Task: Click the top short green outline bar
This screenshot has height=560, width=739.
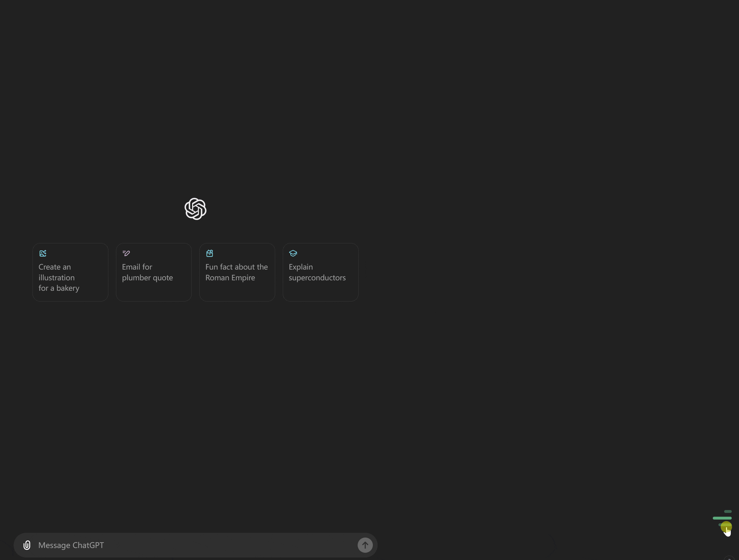Action: click(x=728, y=511)
